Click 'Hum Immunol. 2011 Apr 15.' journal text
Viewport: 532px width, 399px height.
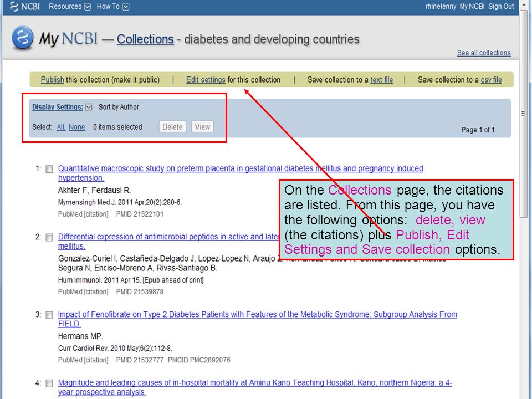click(99, 280)
